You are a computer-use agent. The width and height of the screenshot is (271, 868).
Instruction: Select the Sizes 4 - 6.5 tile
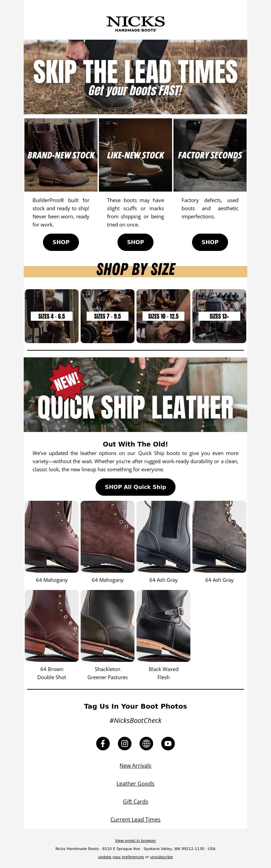point(51,316)
